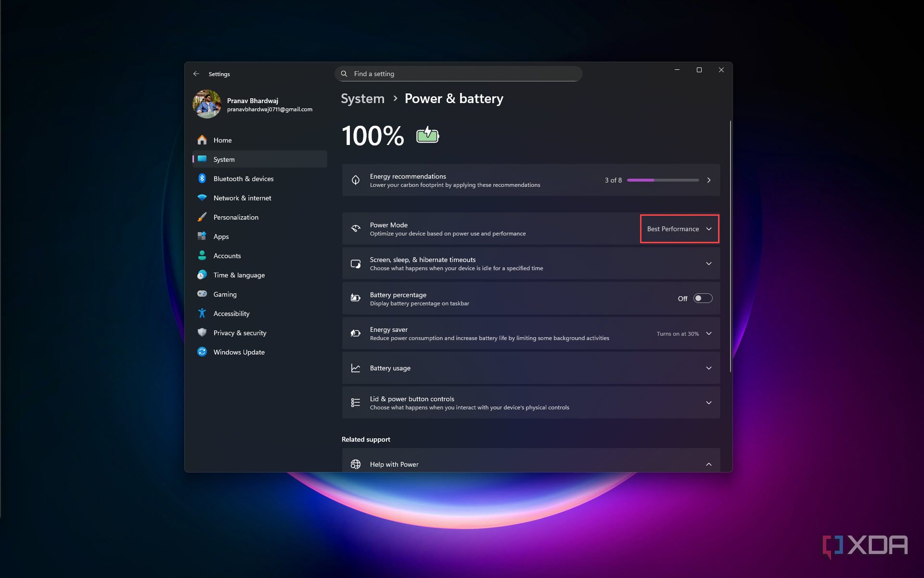Expand Lid & power button controls chevron
Image resolution: width=924 pixels, height=578 pixels.
click(x=709, y=403)
